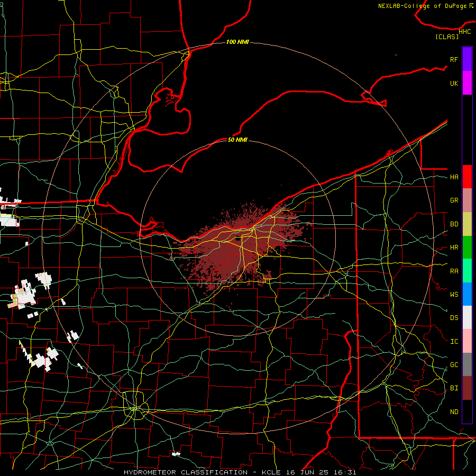
Task: Click the UK legend label
Action: pyautogui.click(x=454, y=83)
